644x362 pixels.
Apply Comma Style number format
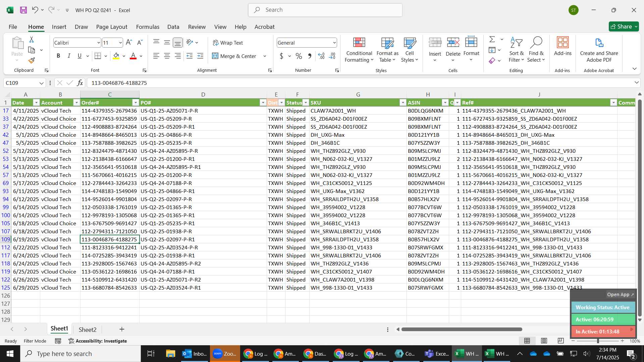310,56
